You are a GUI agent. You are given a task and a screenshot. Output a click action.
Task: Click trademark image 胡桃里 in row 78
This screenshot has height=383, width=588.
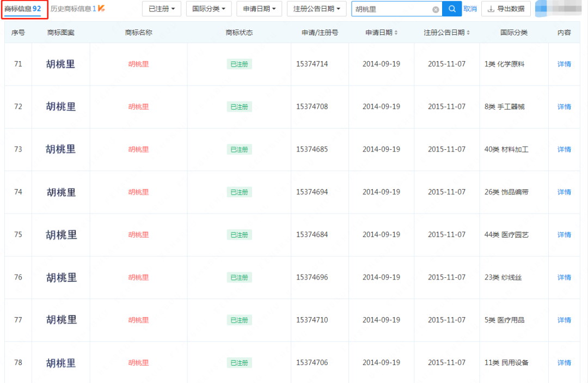pos(61,363)
